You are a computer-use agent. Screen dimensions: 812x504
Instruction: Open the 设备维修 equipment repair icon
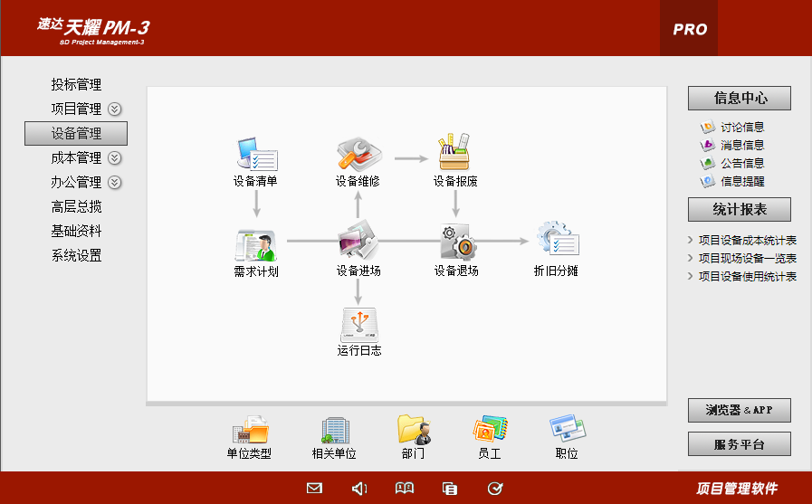358,155
